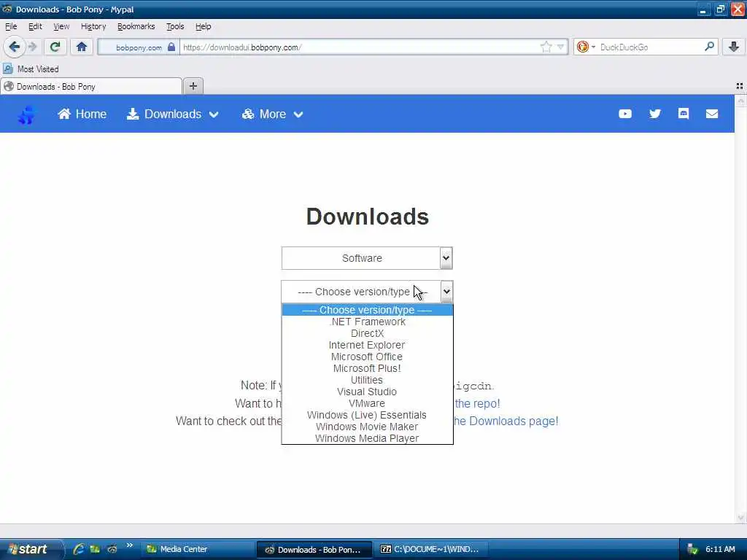
Task: Open the URL history dropdown arrow
Action: [561, 47]
